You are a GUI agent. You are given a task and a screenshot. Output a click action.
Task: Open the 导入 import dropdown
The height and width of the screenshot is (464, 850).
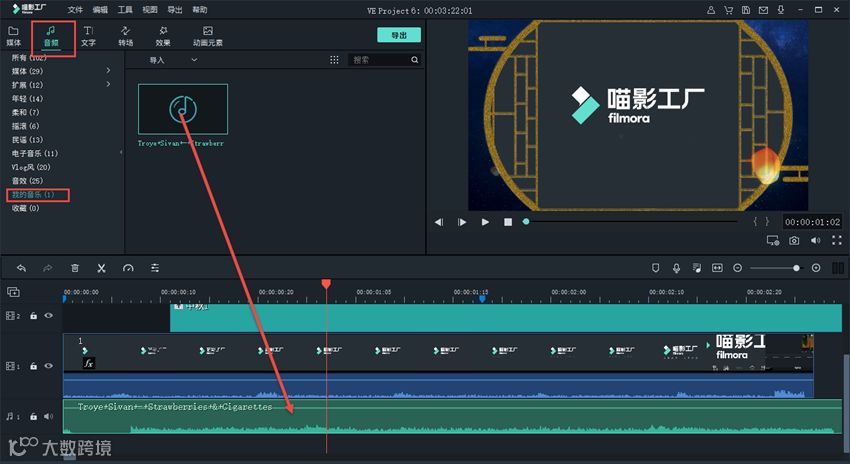click(173, 60)
